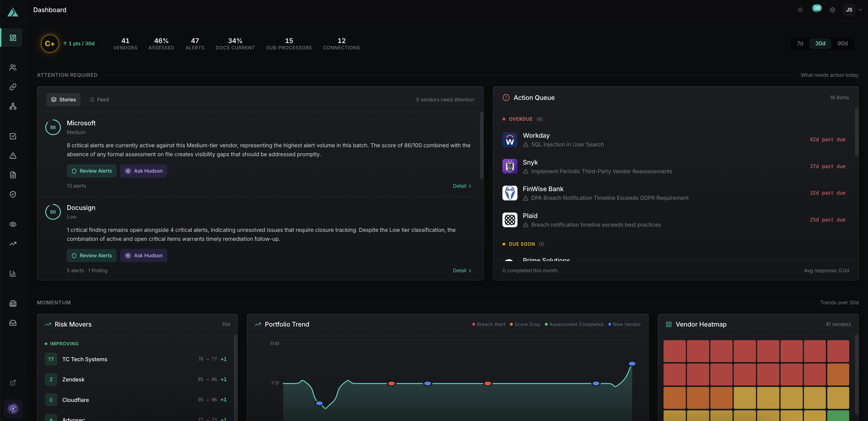Viewport: 868px width, 421px height.
Task: Open the document sidebar icon
Action: [13, 175]
